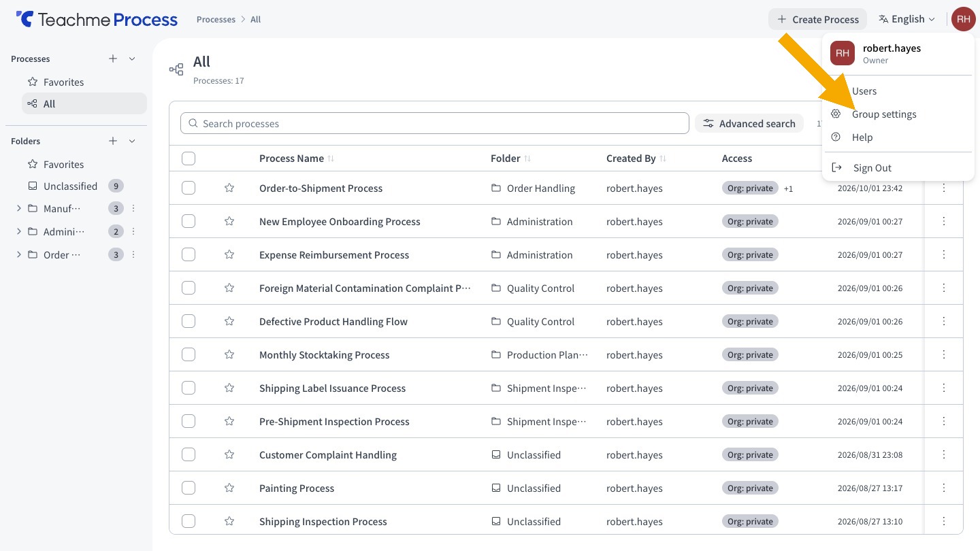Collapse the Processes sidebar section
Screen dimensions: 980x551
pyautogui.click(x=132, y=59)
